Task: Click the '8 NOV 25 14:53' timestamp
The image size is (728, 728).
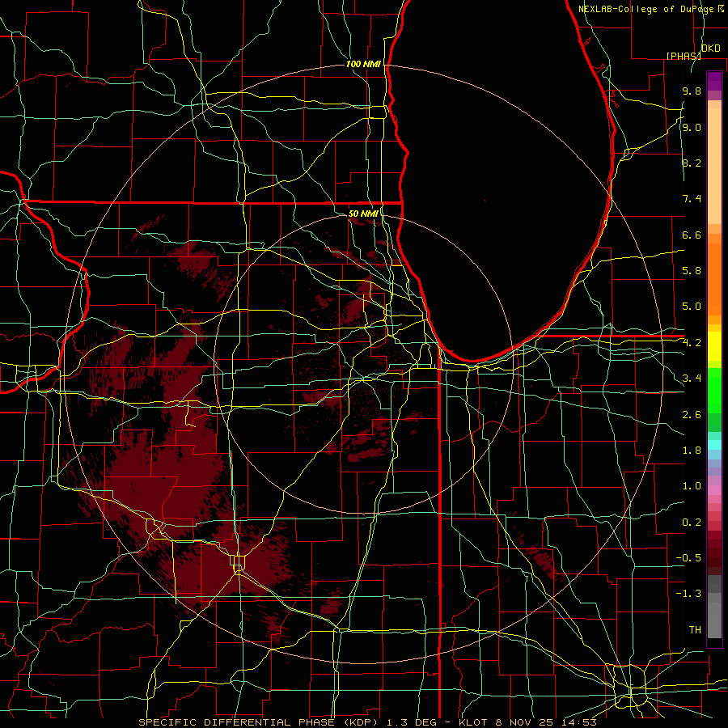Action: 547,722
